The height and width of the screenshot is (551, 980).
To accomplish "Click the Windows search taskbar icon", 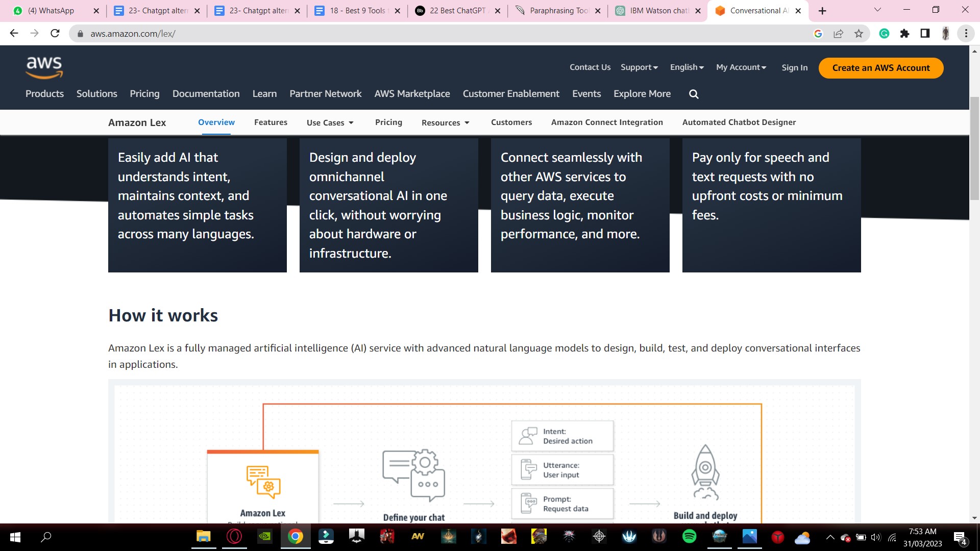I will [46, 537].
